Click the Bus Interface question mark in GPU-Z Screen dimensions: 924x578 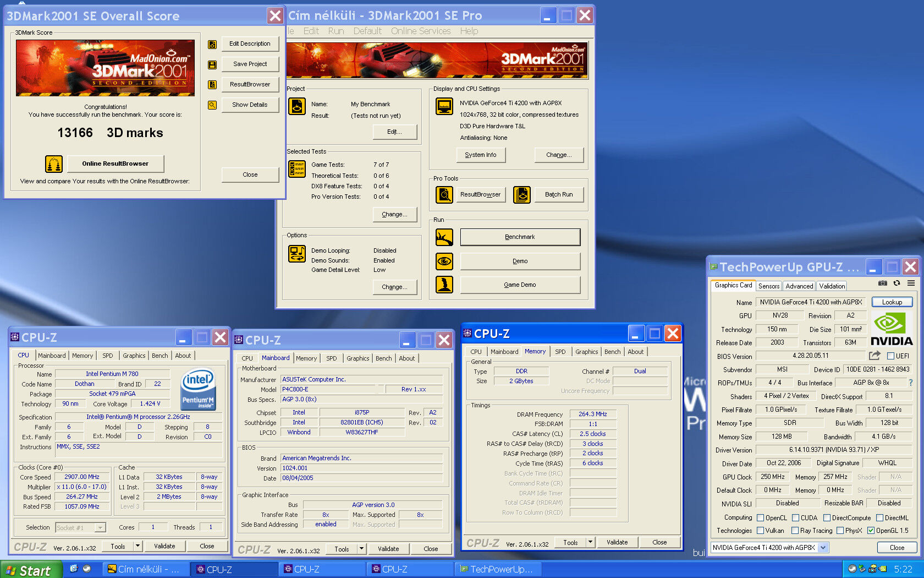pos(911,383)
